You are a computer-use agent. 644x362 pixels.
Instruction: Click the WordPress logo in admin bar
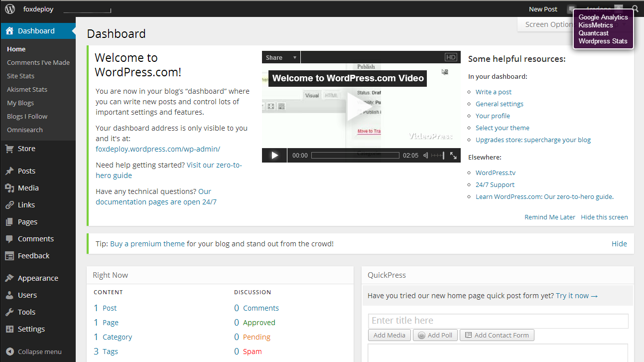(10, 9)
